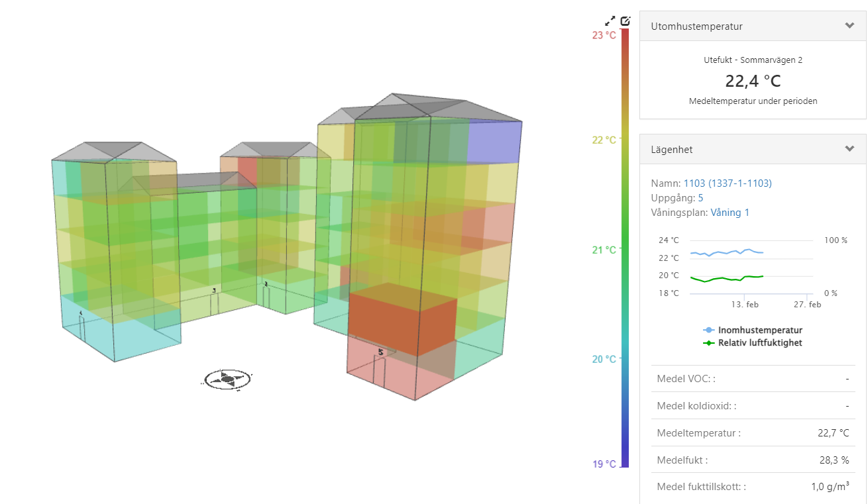Click the Lägenhet panel title
This screenshot has width=868, height=504.
pyautogui.click(x=671, y=150)
